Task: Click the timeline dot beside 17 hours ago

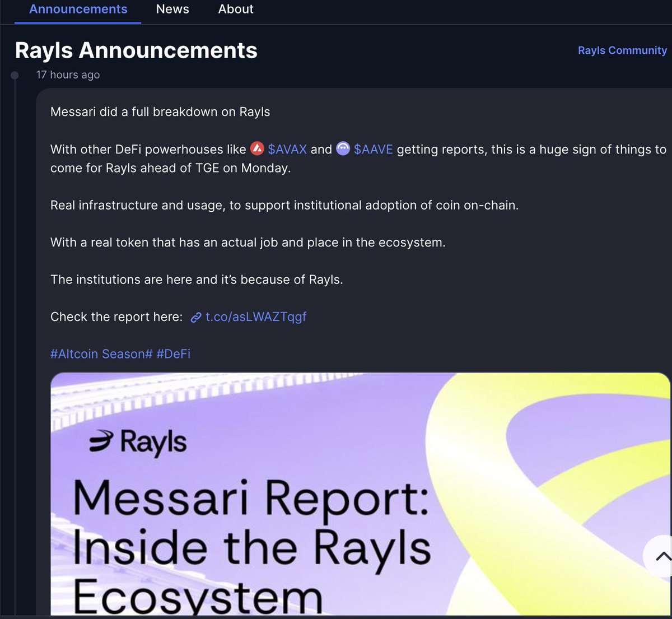Action: [15, 75]
